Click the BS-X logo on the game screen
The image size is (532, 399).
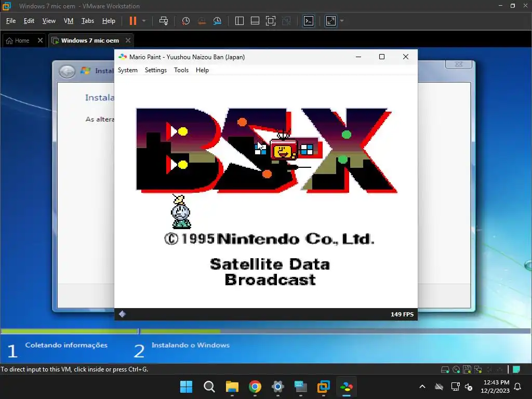coord(267,150)
